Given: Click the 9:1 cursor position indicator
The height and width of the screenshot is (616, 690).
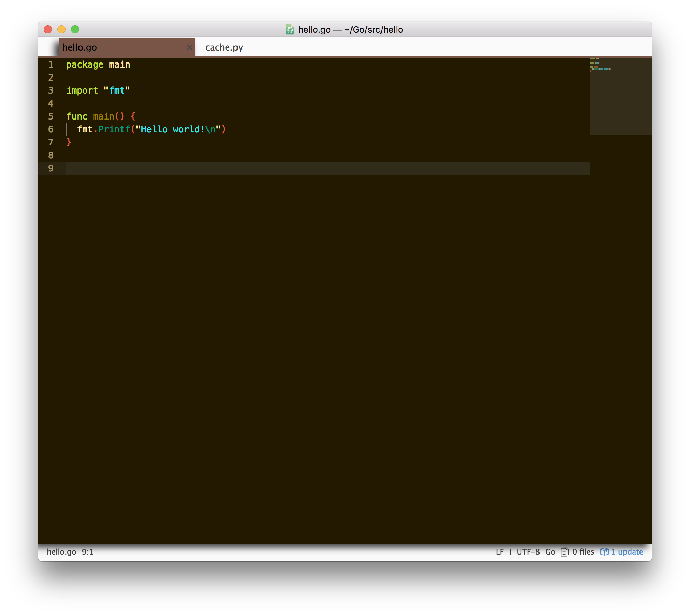Looking at the screenshot, I should [x=87, y=552].
